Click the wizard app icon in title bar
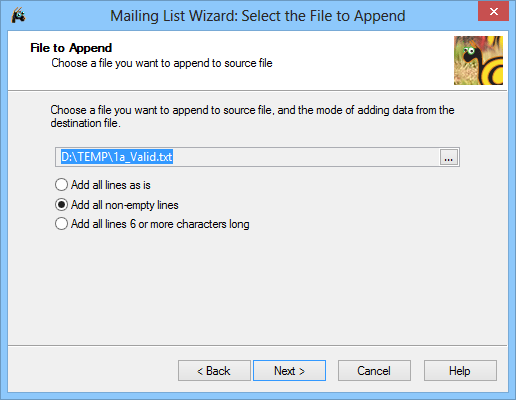The height and width of the screenshot is (400, 516). (x=18, y=16)
